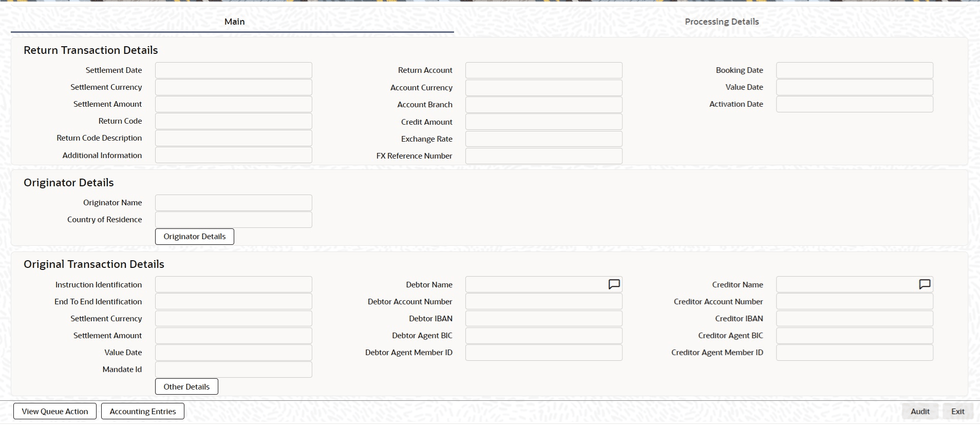980x427 pixels.
Task: Exit the screen using Exit button
Action: (x=958, y=411)
